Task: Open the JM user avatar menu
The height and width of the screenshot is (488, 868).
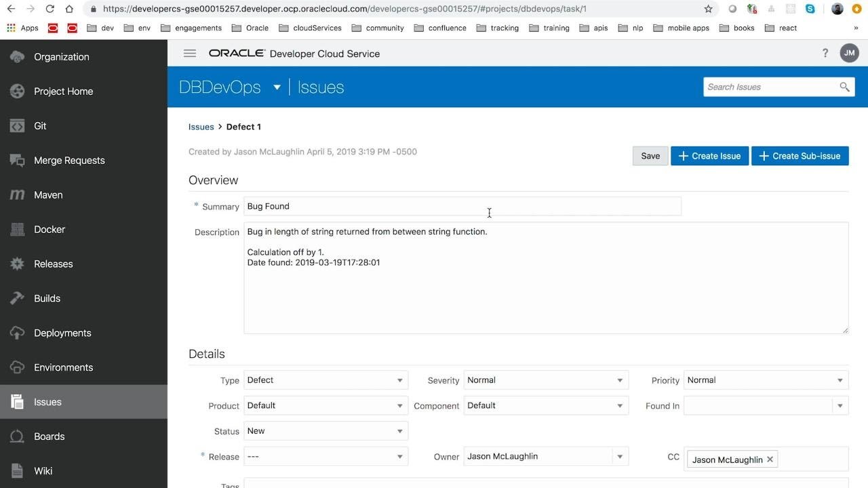Action: click(x=849, y=53)
